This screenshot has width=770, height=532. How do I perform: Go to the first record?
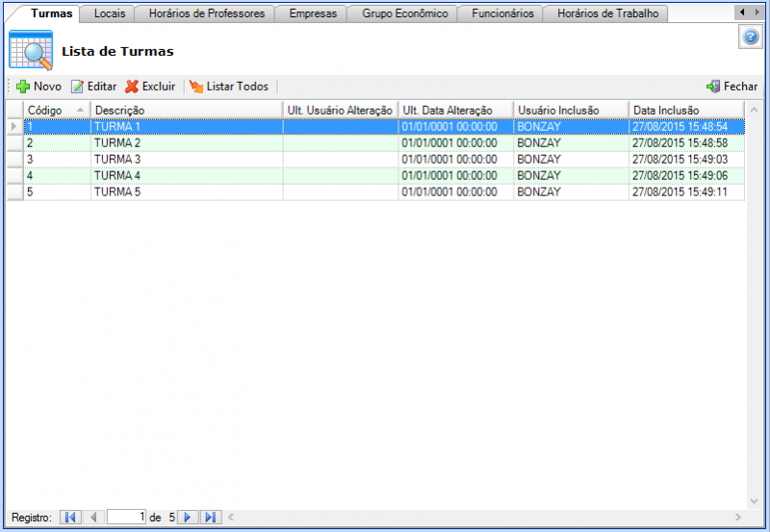click(x=70, y=518)
